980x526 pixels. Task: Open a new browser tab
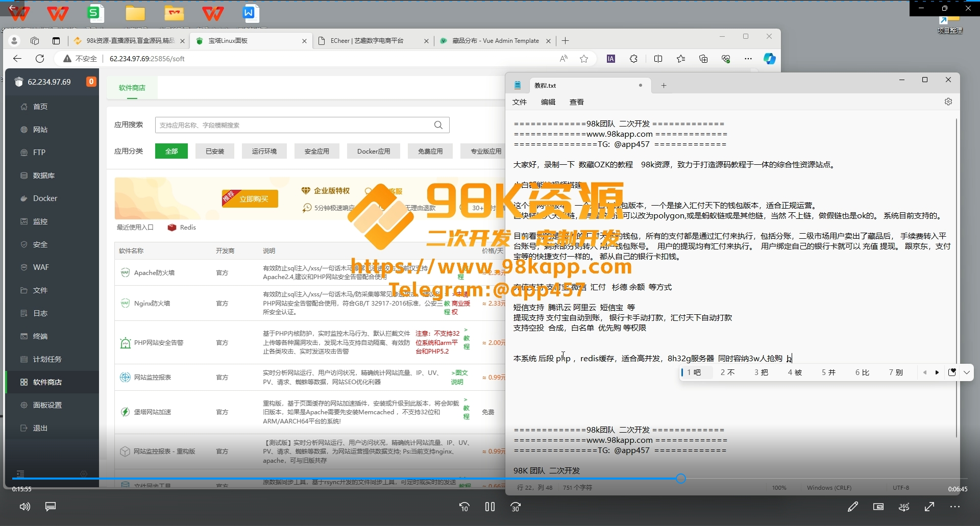(x=565, y=41)
